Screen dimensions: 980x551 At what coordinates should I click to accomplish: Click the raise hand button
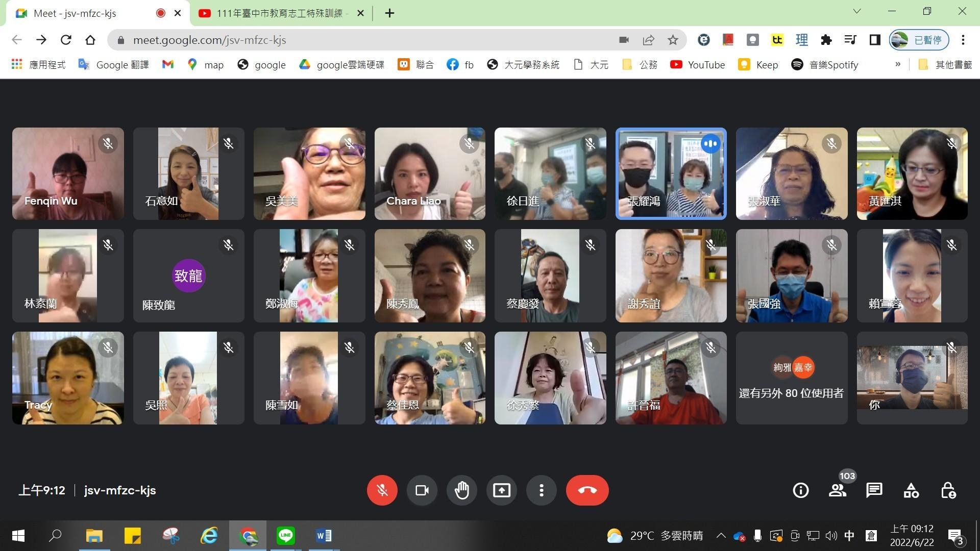tap(461, 490)
